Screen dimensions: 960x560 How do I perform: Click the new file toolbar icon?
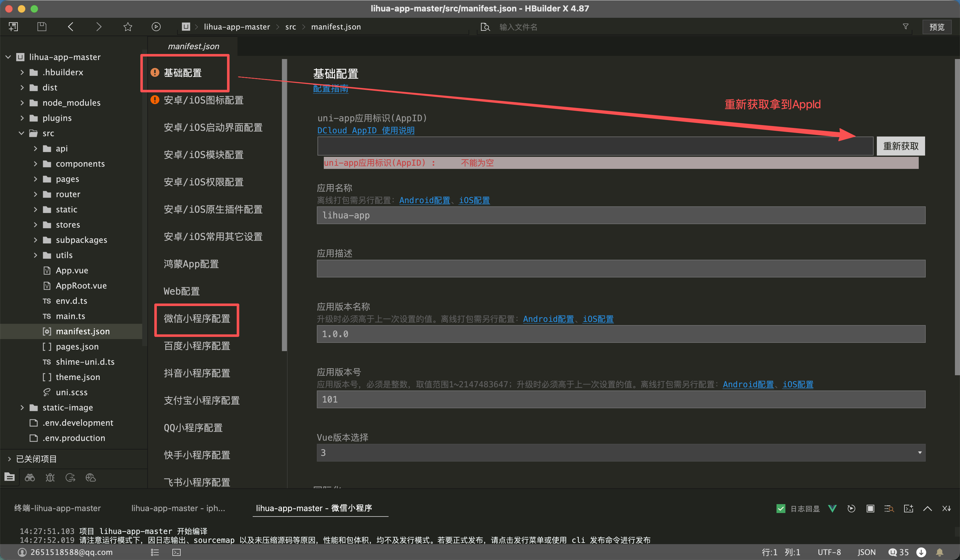point(13,27)
